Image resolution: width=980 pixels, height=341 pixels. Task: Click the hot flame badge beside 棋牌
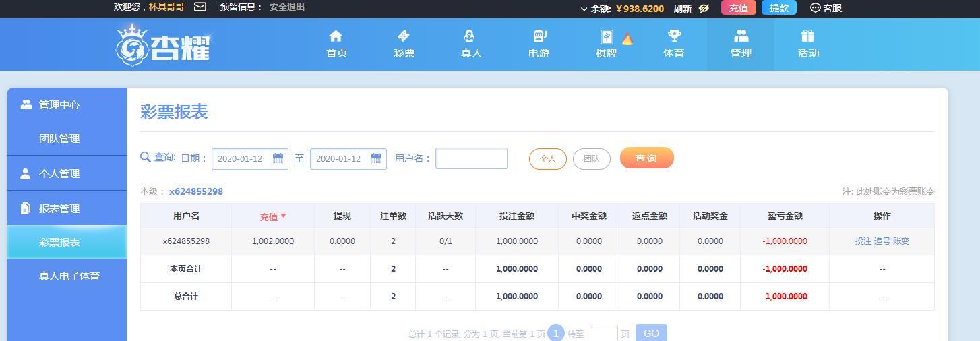click(627, 38)
